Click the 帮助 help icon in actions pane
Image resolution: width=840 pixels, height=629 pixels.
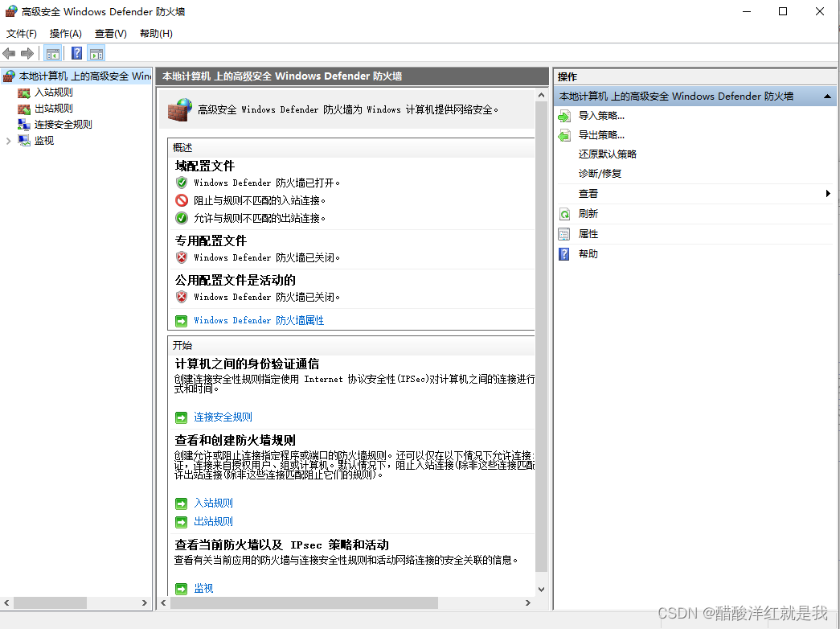tap(564, 253)
